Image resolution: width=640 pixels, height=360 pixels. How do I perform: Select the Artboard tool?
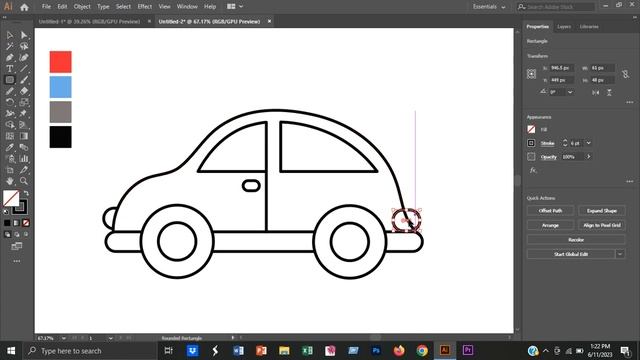(9, 170)
